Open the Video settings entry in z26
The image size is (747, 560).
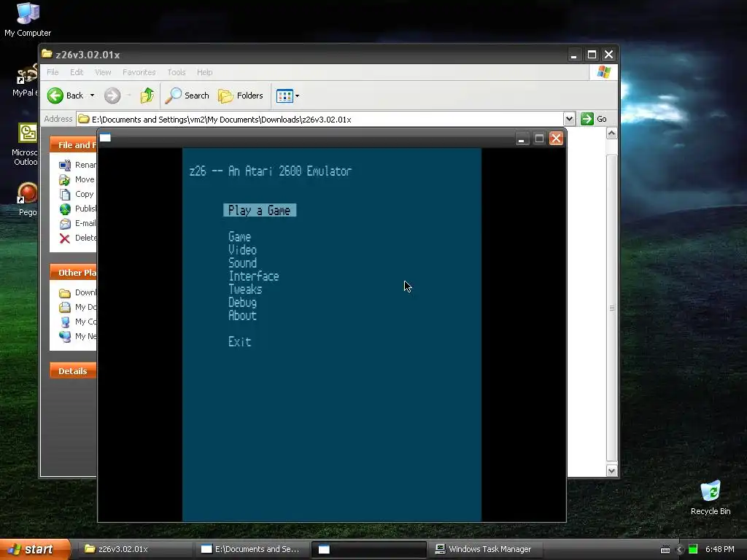(x=242, y=250)
